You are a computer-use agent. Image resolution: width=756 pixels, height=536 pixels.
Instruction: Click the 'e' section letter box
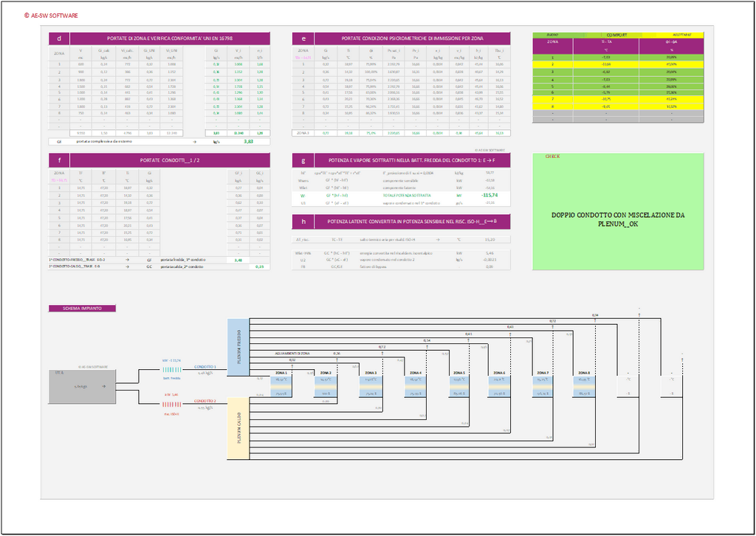pyautogui.click(x=303, y=38)
